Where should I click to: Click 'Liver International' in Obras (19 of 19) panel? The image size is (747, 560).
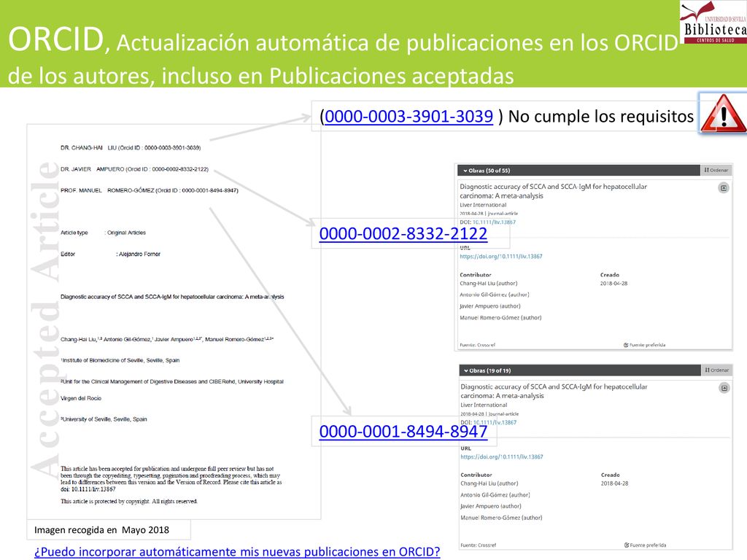pyautogui.click(x=484, y=405)
